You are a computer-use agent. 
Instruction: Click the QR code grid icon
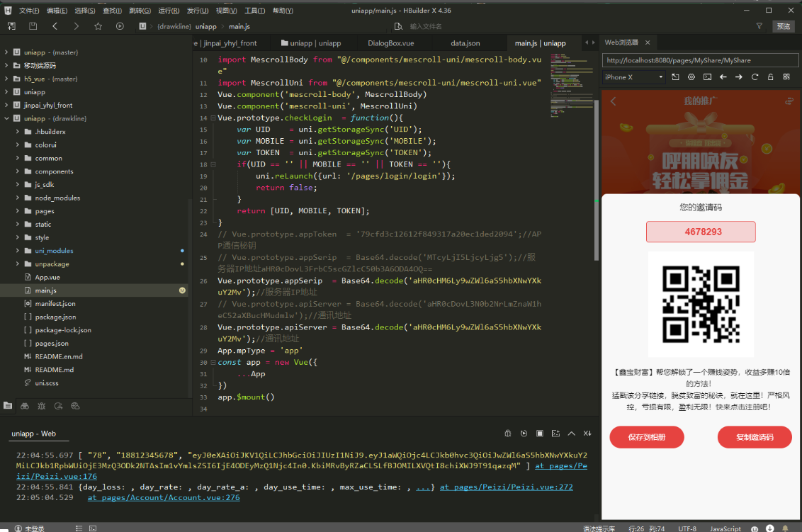click(786, 77)
